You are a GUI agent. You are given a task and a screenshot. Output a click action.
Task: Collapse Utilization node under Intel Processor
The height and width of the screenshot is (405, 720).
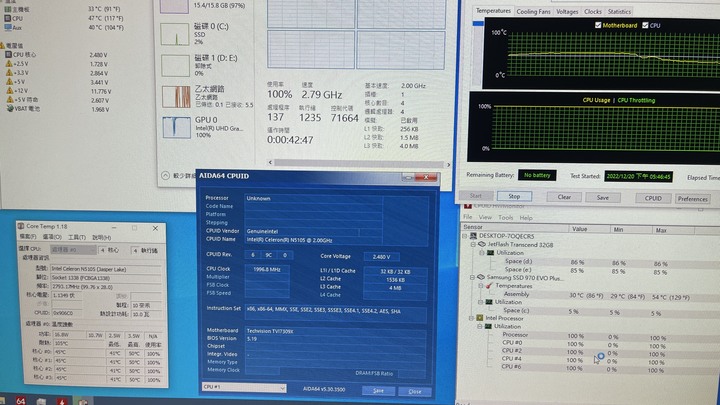[479, 326]
